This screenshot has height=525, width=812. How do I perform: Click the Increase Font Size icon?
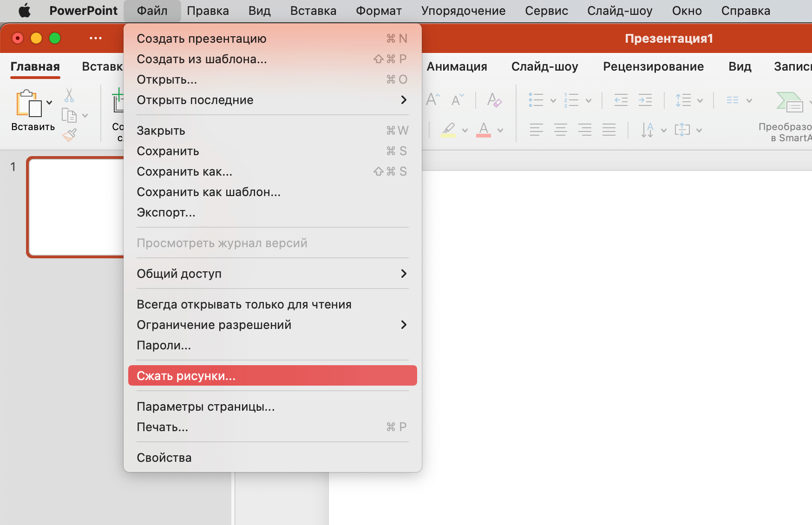pos(432,99)
